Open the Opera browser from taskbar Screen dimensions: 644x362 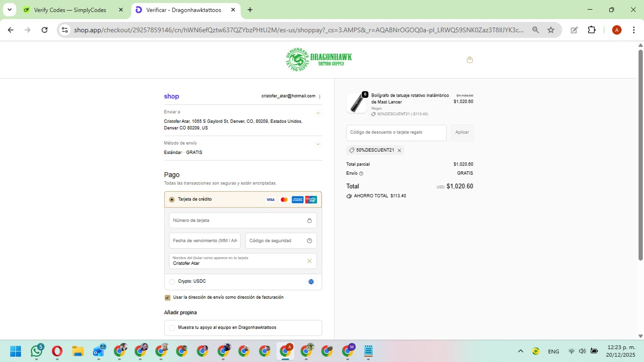click(x=57, y=351)
